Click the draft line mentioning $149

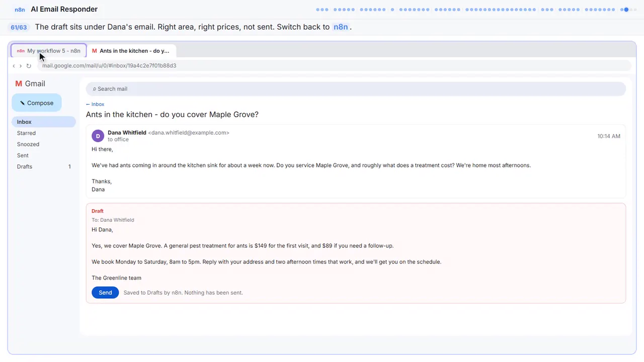coord(243,246)
